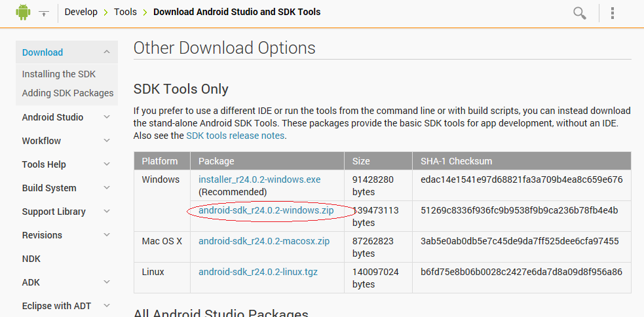Expand the Workflow sidebar section
This screenshot has height=317, width=644.
[x=107, y=141]
